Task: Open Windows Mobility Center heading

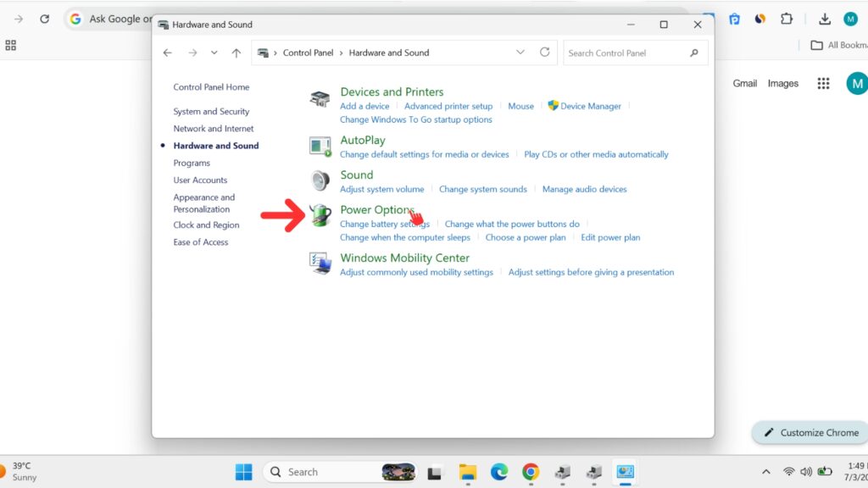Action: (404, 258)
